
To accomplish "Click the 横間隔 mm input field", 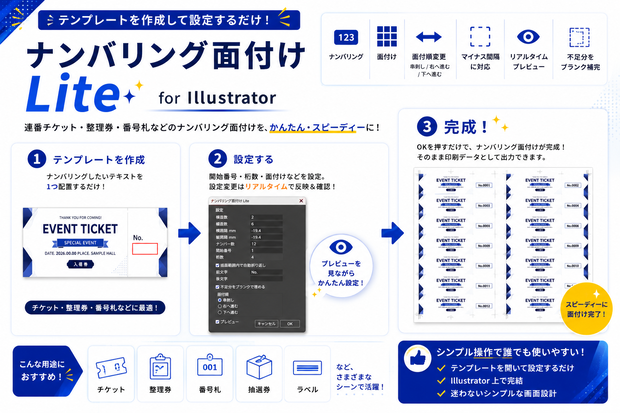I will (x=266, y=231).
